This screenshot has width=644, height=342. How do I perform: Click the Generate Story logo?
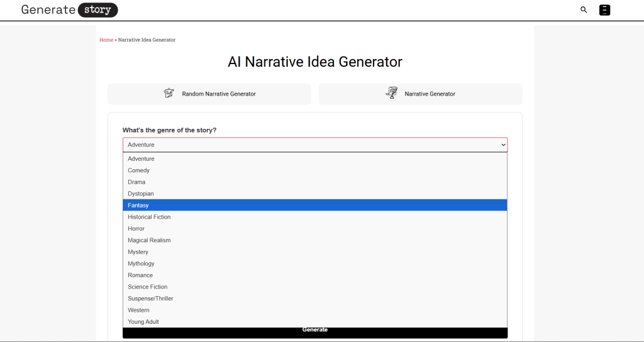69,10
